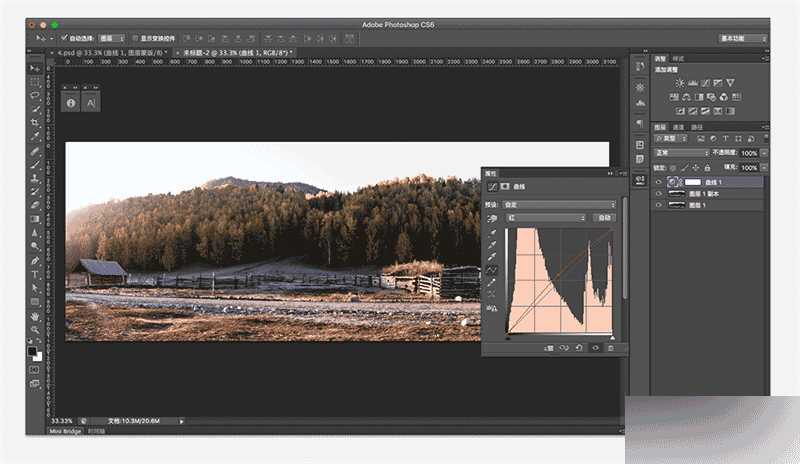Hide the 图层 1 layer
Viewport: 800px width, 464px height.
click(659, 204)
